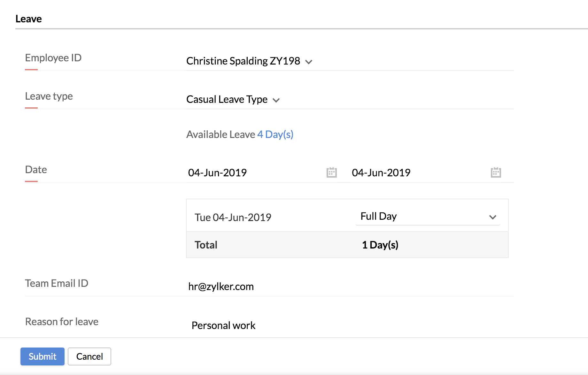Cancel the leave form
The image size is (588, 375).
pyautogui.click(x=89, y=356)
